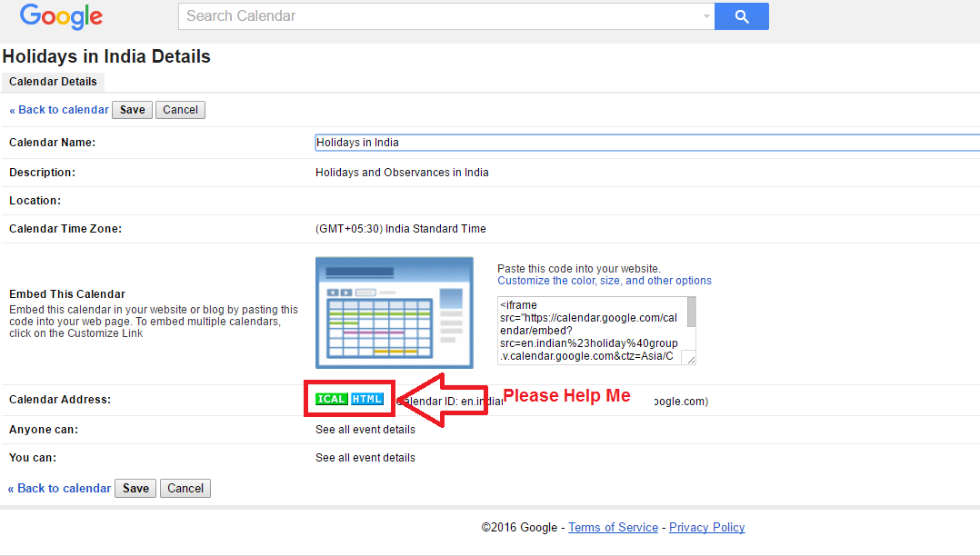This screenshot has width=980, height=556.
Task: Click the '©2016 Google' footer text
Action: pyautogui.click(x=519, y=527)
